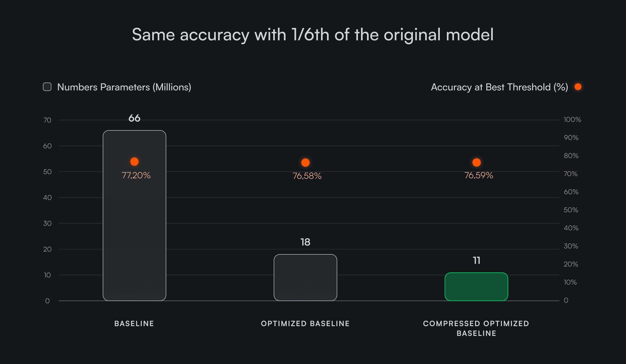Click the Accuracy at Best Threshold legend text
Screen dimensions: 626x364
click(x=499, y=87)
